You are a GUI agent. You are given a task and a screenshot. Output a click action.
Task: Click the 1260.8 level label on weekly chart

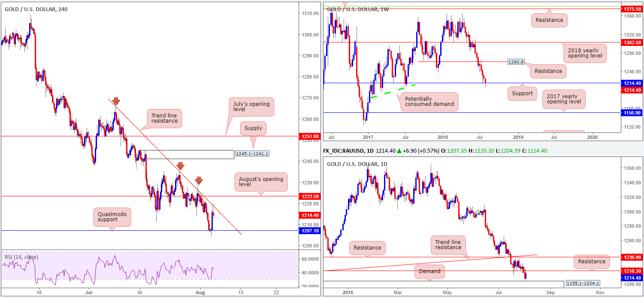517,62
